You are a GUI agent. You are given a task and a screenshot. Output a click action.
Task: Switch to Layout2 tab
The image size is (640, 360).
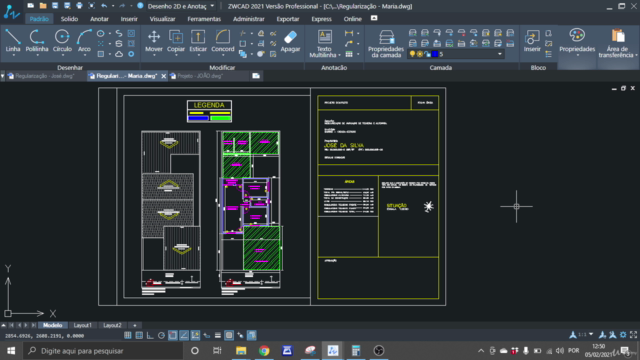tap(112, 325)
